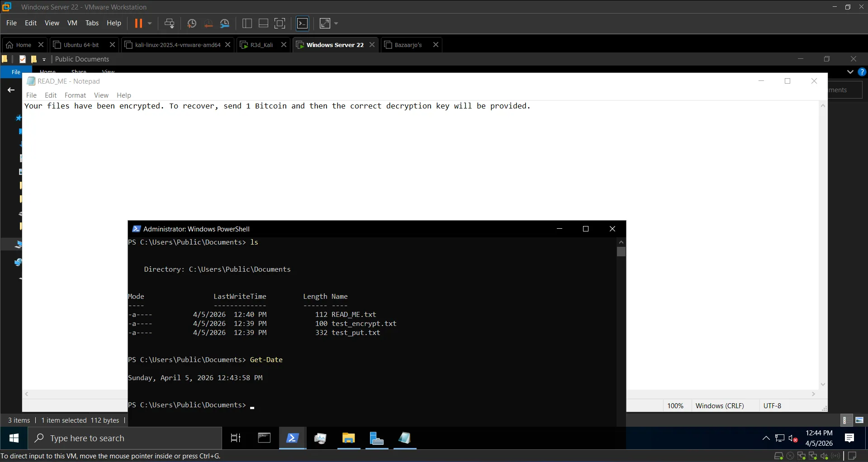Open the clock showing 12:44 PM
The image size is (868, 462).
point(819,438)
